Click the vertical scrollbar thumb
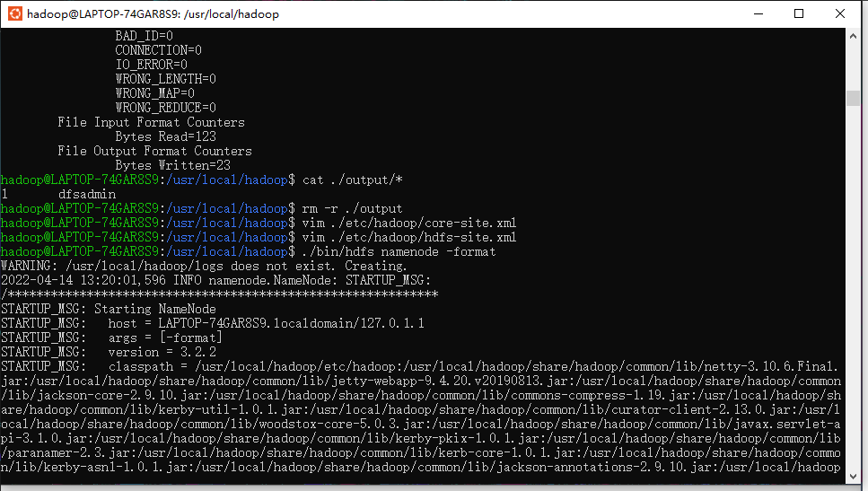Viewport: 868px width, 491px height. [x=853, y=98]
